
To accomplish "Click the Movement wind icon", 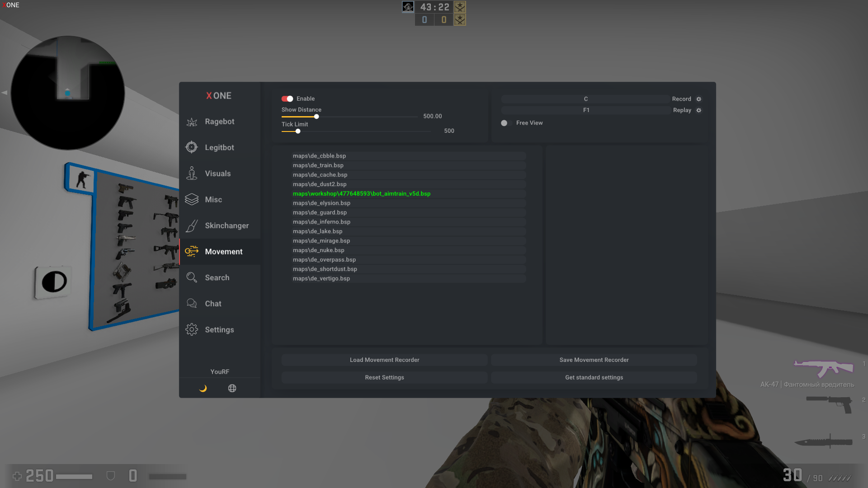I will pyautogui.click(x=192, y=252).
